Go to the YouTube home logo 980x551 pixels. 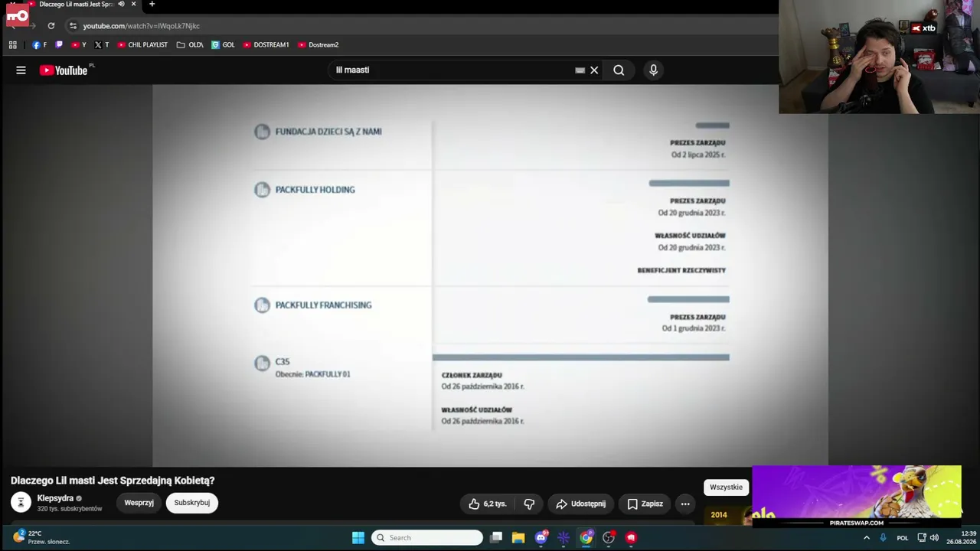coord(64,70)
